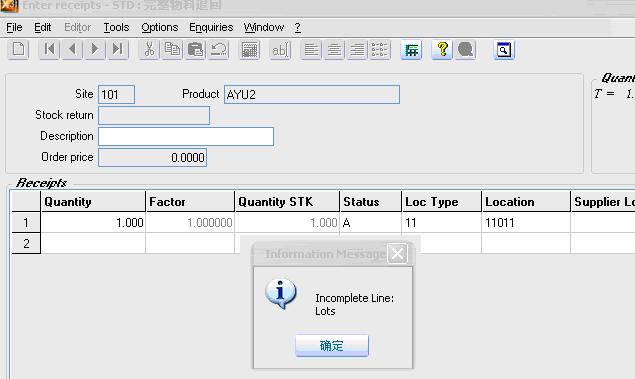Go to the next record arrow
Image resolution: width=635 pixels, height=379 pixels.
(x=95, y=50)
